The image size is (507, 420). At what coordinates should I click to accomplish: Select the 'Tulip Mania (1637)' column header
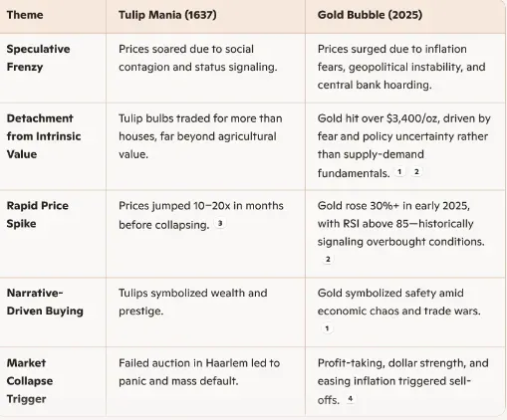point(167,15)
